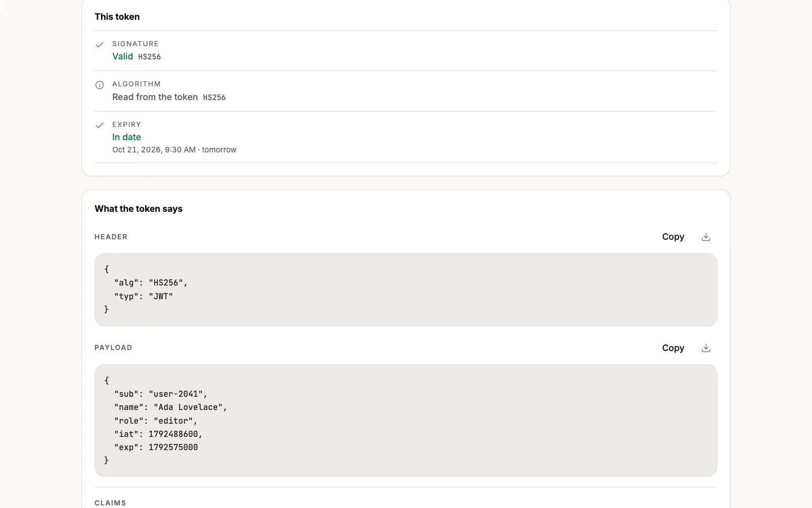812x508 pixels.
Task: Click the "sub": "user-2041" payload line
Action: 160,394
